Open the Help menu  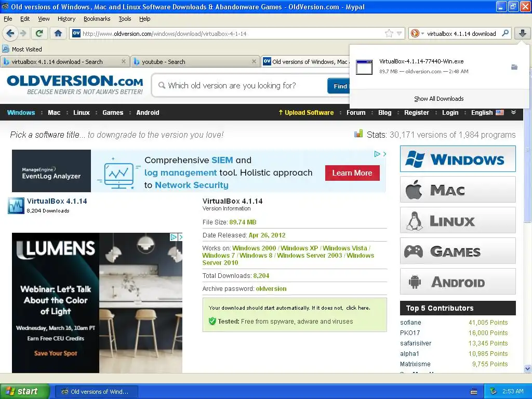click(x=145, y=19)
